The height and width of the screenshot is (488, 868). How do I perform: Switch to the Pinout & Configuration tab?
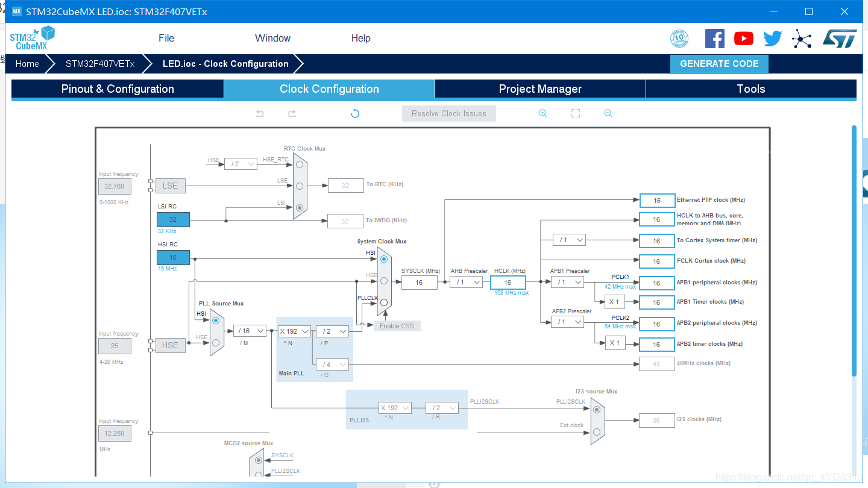tap(118, 89)
